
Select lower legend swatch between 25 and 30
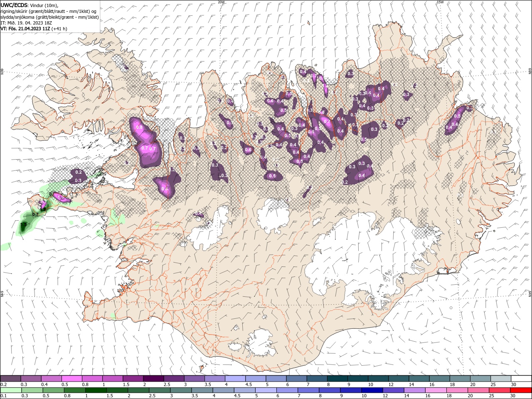[500, 390]
